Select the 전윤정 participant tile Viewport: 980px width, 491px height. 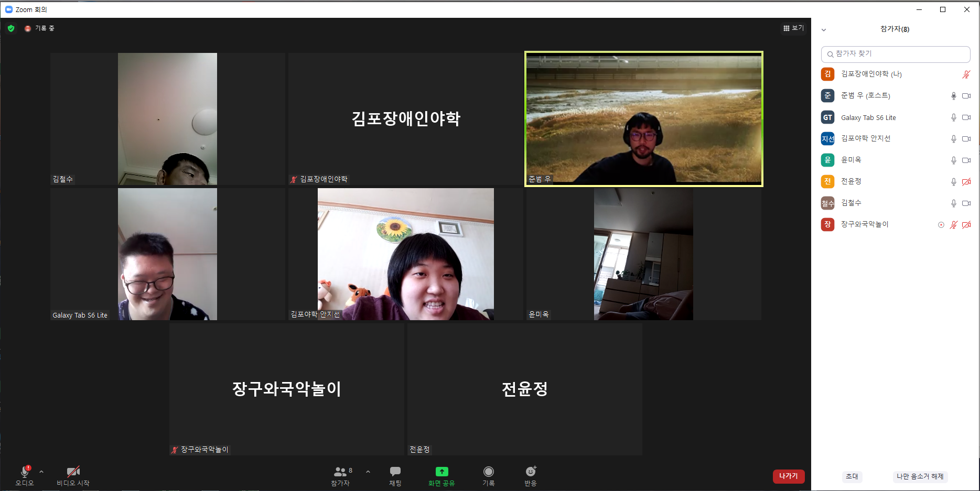525,389
